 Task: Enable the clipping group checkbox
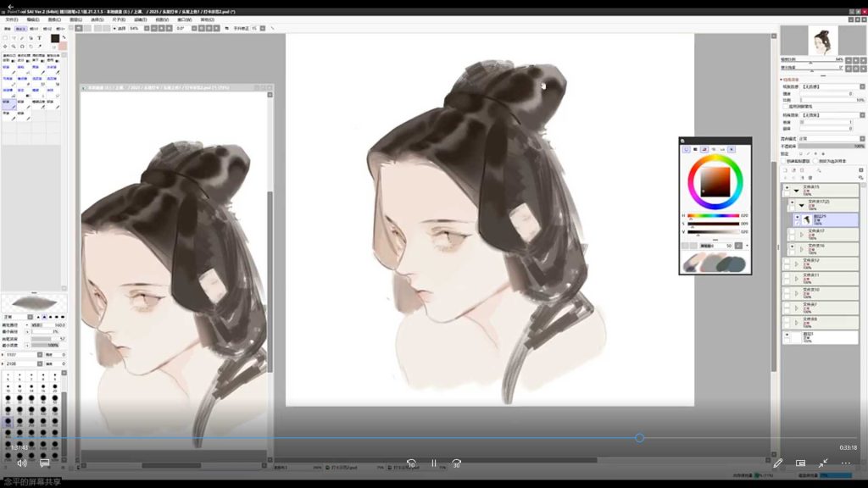[784, 160]
